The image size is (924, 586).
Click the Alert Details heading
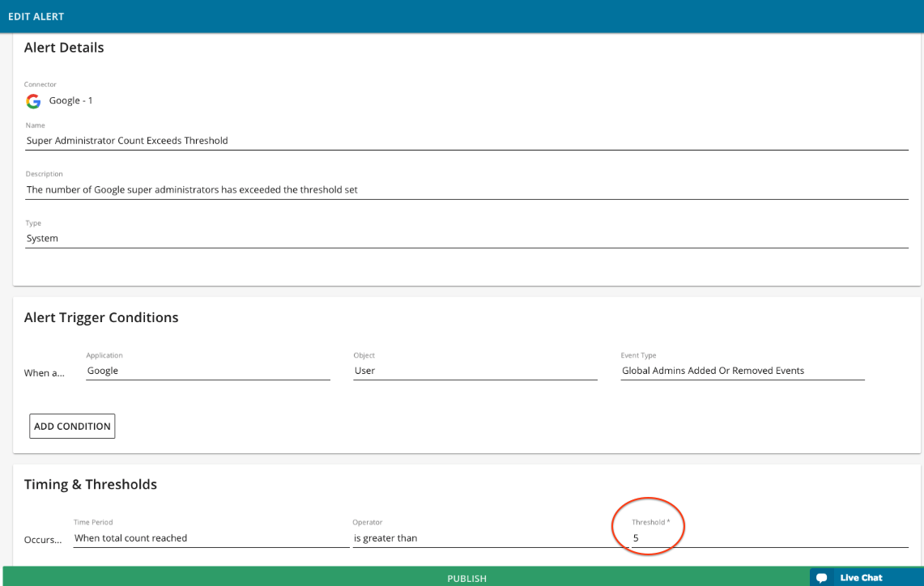click(x=64, y=48)
